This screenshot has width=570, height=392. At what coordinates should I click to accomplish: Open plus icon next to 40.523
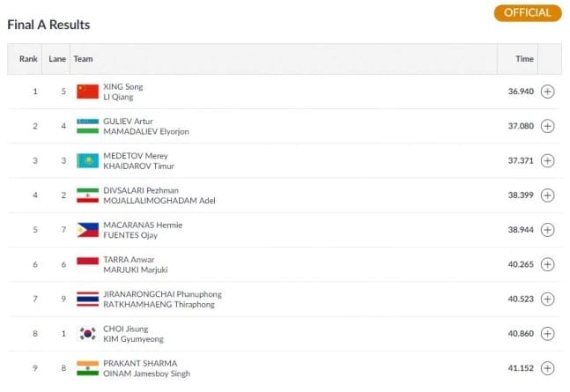click(547, 299)
